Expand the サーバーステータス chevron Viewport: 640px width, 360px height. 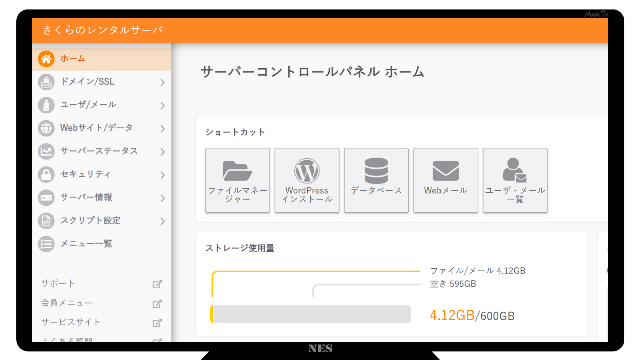[162, 152]
